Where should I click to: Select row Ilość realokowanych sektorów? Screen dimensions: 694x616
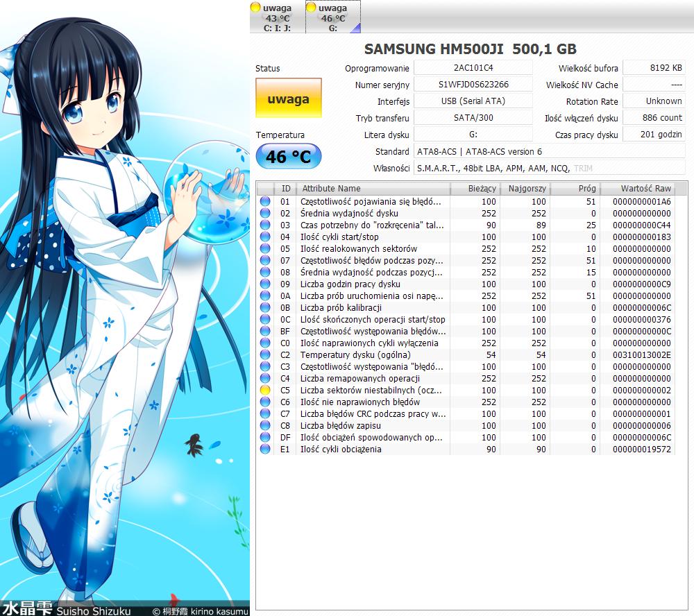(x=466, y=249)
